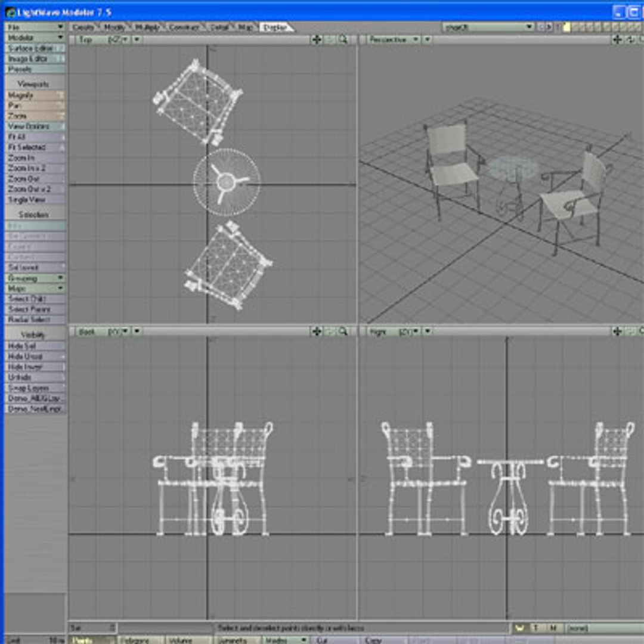Activate the second layer button

pyautogui.click(x=575, y=27)
